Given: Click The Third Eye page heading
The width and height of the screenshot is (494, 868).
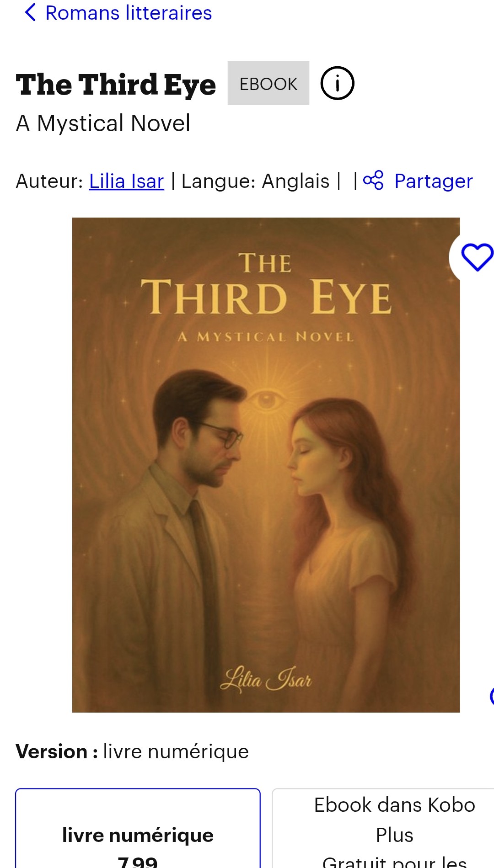Looking at the screenshot, I should pyautogui.click(x=116, y=85).
